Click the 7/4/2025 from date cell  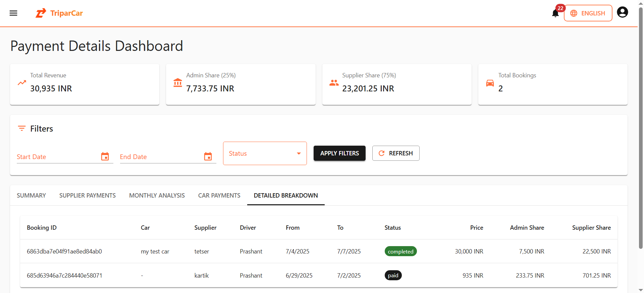tap(298, 251)
